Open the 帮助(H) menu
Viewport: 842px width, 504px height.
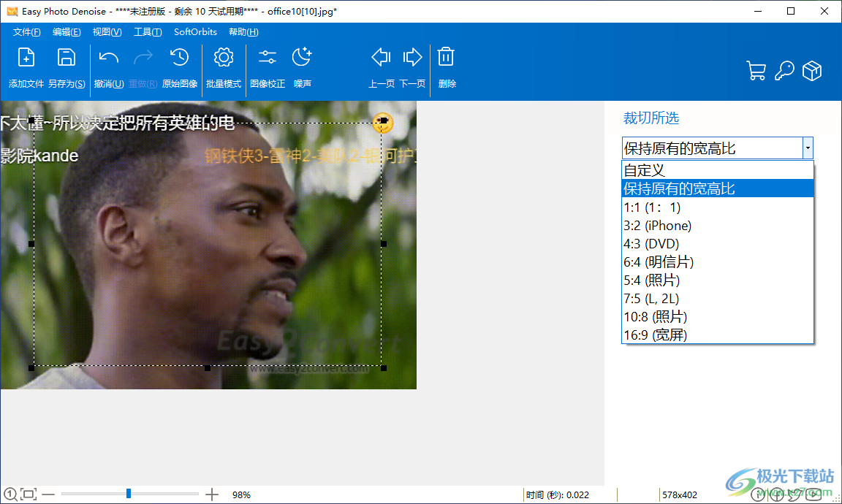point(243,32)
